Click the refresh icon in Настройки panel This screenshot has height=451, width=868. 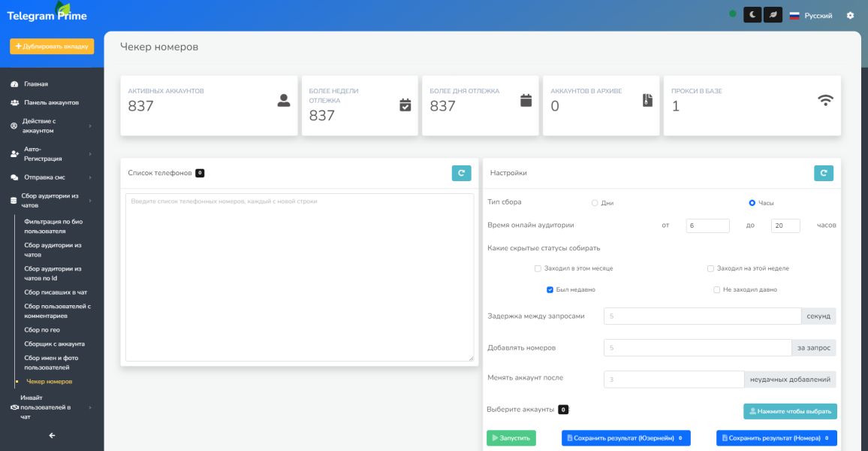pos(823,173)
